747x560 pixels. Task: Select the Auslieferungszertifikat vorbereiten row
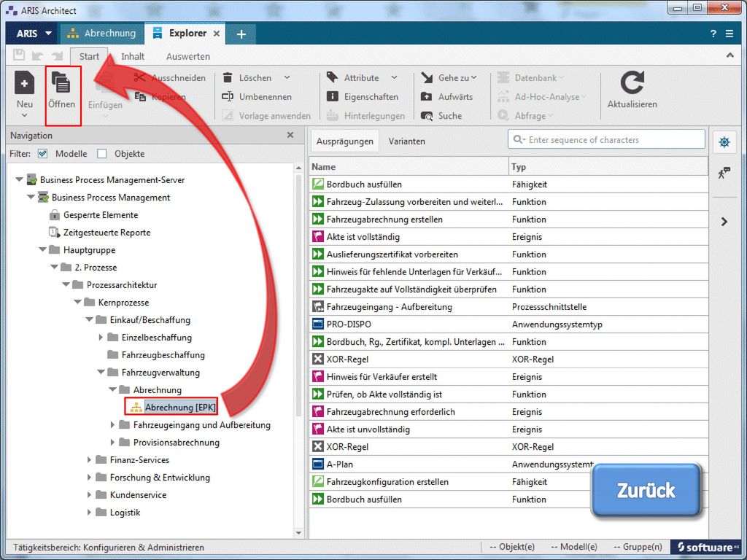pyautogui.click(x=508, y=254)
